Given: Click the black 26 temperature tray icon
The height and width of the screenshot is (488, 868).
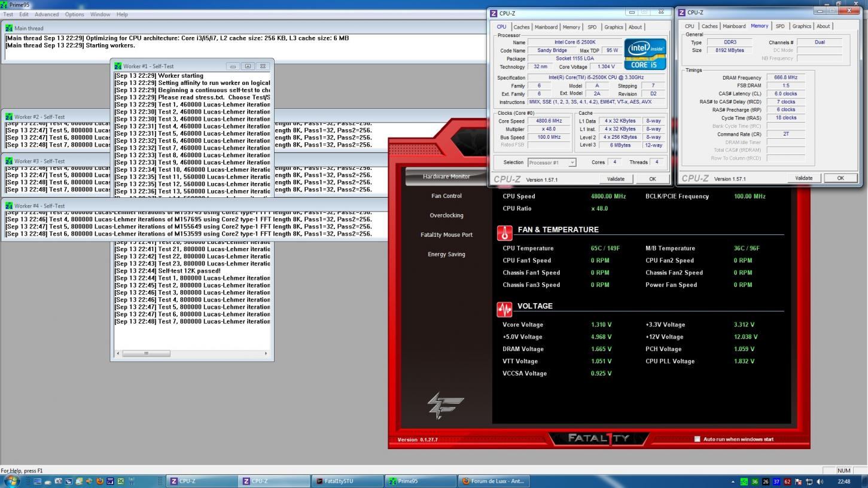Looking at the screenshot, I should (x=766, y=481).
